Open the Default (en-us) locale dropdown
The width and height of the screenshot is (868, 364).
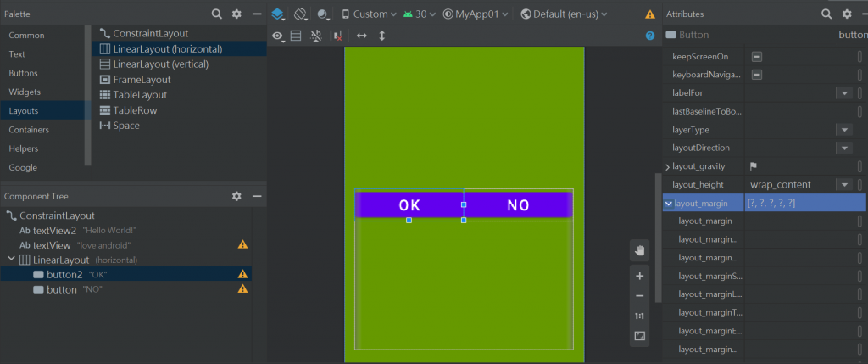(x=564, y=14)
